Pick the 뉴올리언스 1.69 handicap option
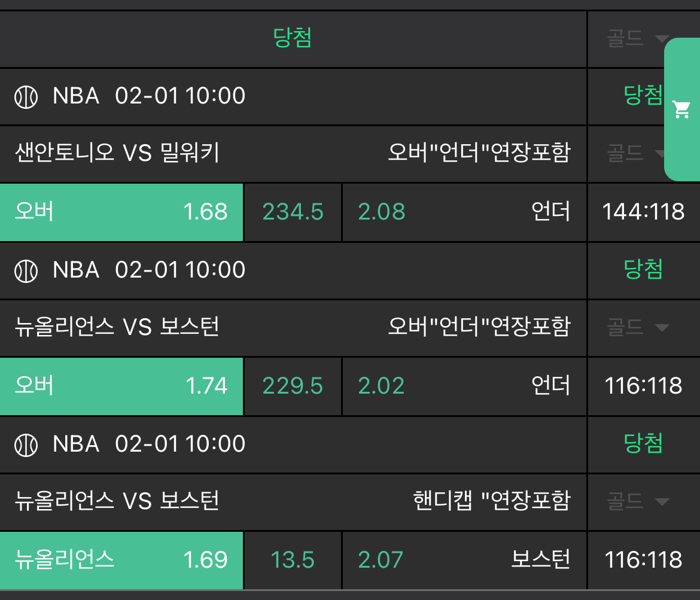The height and width of the screenshot is (600, 700). [121, 560]
